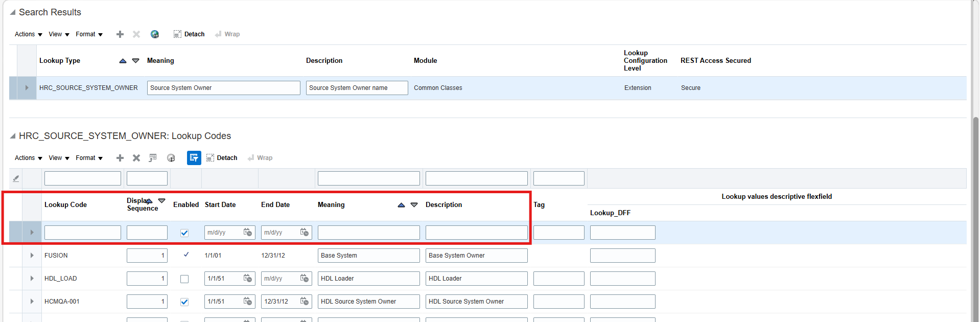Click the delete (X) icon in the Lookup Codes toolbar
Viewport: 980px width, 322px height.
click(136, 158)
